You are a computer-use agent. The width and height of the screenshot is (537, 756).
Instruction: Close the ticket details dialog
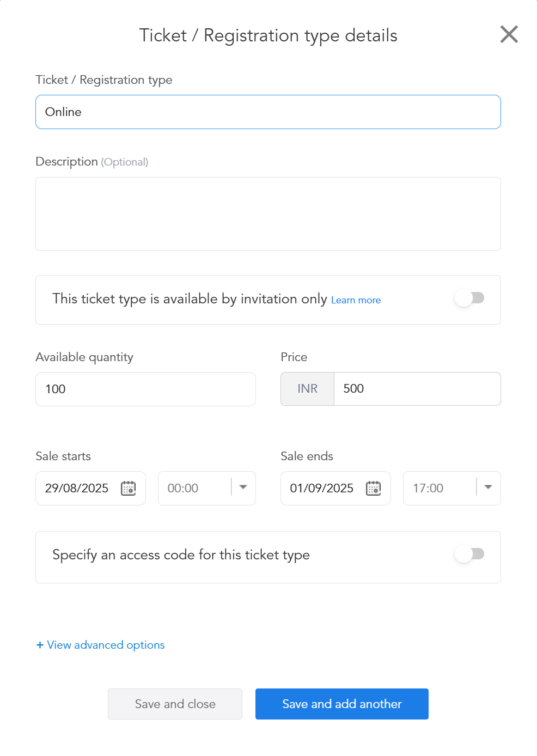pyautogui.click(x=509, y=34)
